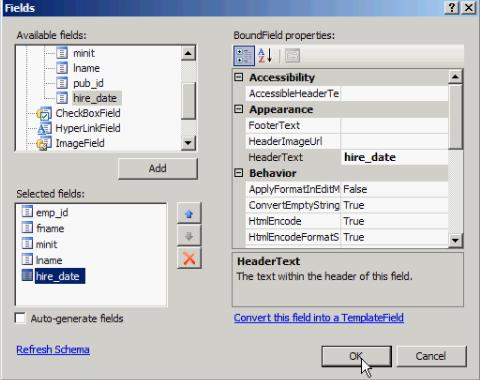Delete selected field with red X
Screen dimensions: 480x380
tap(189, 258)
